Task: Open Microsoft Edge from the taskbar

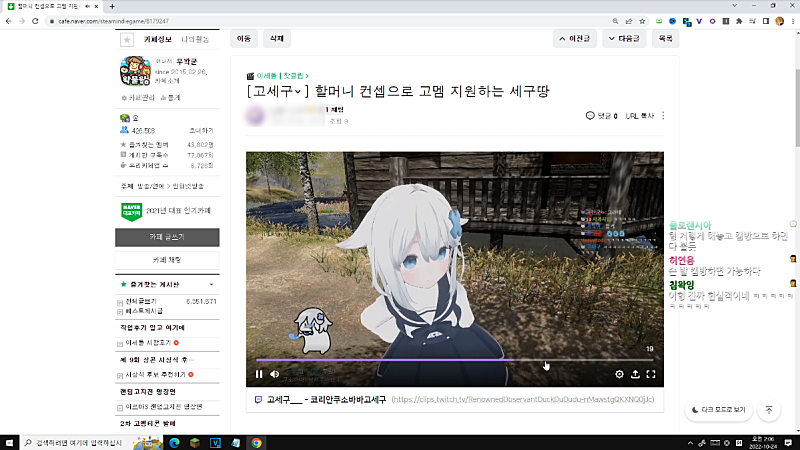Action: click(174, 442)
